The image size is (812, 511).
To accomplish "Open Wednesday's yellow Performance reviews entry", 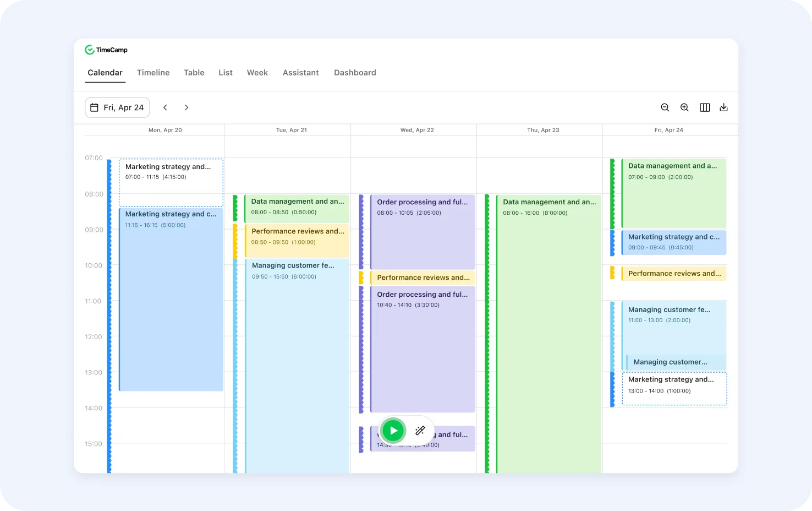I will [x=423, y=278].
